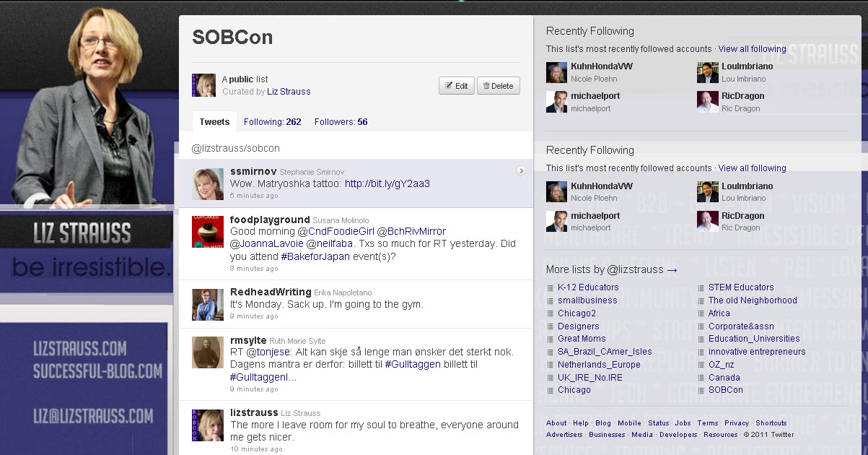Click the #BakeforJapan hashtag

click(x=315, y=256)
